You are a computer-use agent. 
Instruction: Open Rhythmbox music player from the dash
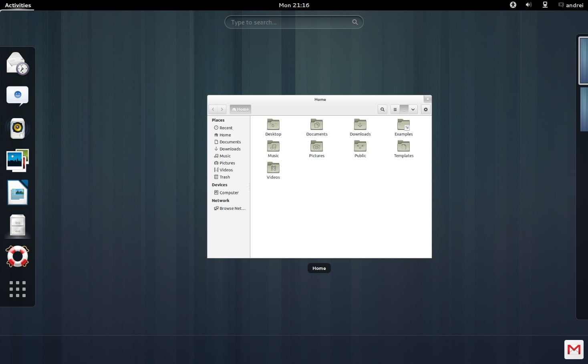[x=18, y=128]
